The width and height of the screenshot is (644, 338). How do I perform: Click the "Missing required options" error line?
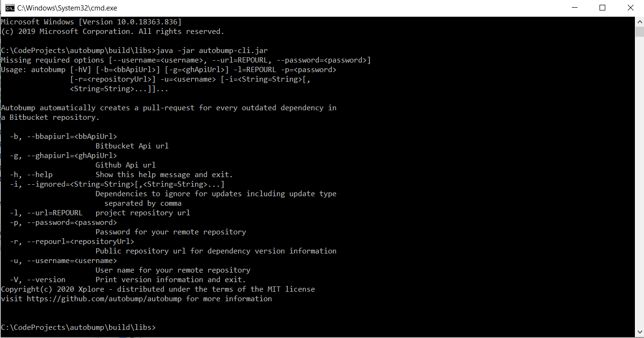[x=186, y=60]
